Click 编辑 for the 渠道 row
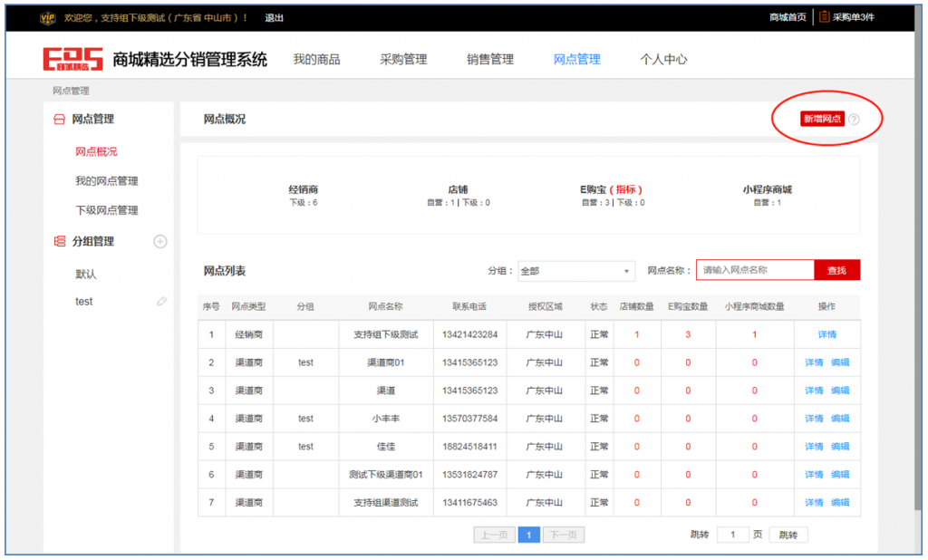Screen dimensions: 928x560 pyautogui.click(x=840, y=391)
